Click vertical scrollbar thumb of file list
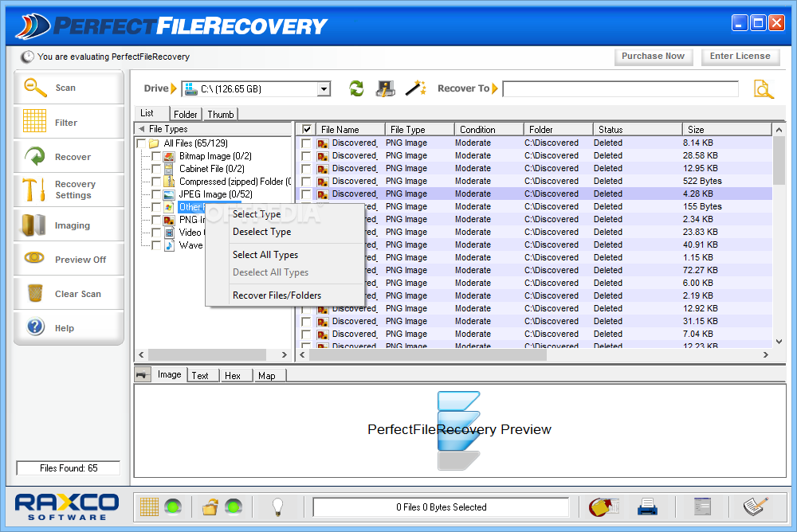Viewport: 797px width, 532px height. (779, 161)
